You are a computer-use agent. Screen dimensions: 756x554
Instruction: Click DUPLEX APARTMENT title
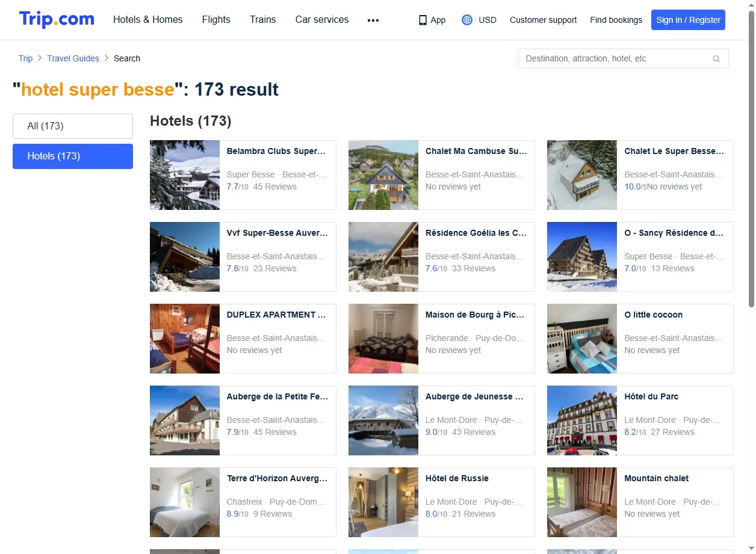click(276, 315)
